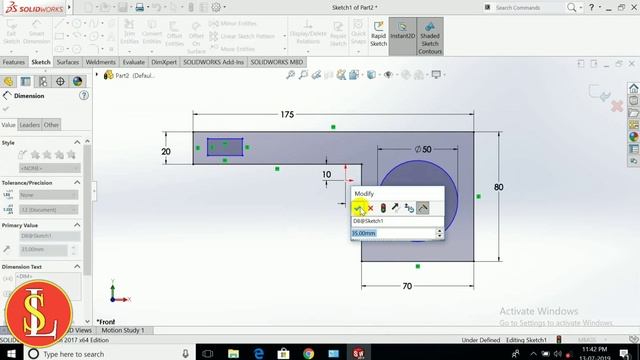
Task: Click the increment value icon in Modify dialog
Action: (x=409, y=208)
